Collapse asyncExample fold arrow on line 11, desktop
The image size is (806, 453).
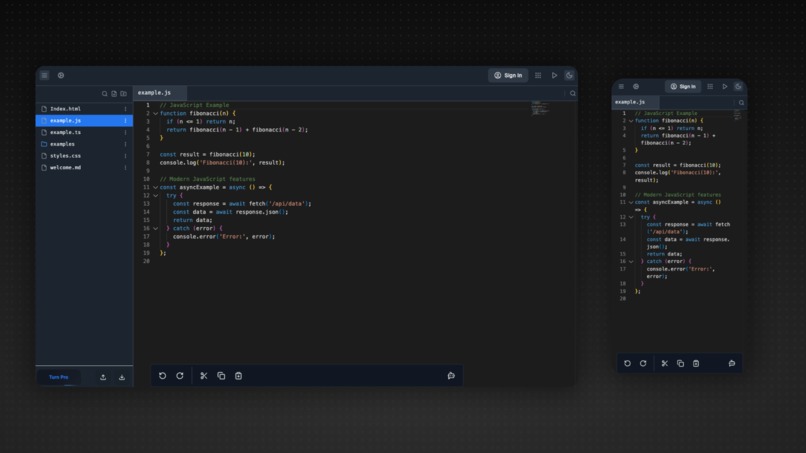click(155, 187)
